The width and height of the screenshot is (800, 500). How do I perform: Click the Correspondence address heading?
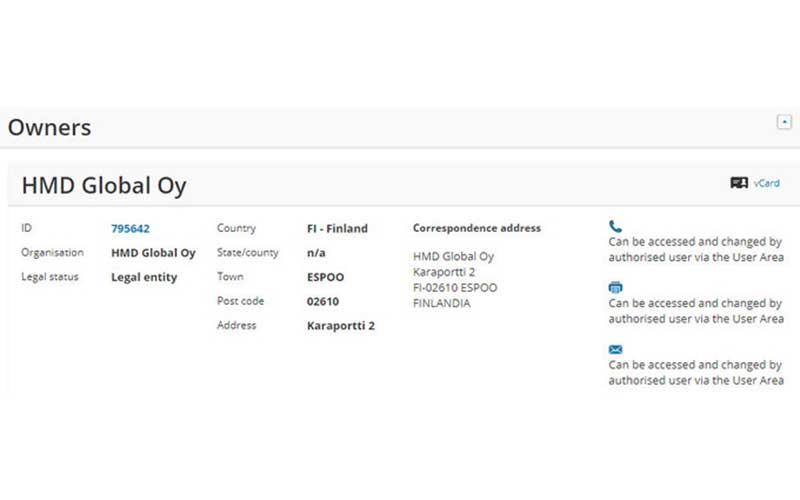tap(477, 228)
